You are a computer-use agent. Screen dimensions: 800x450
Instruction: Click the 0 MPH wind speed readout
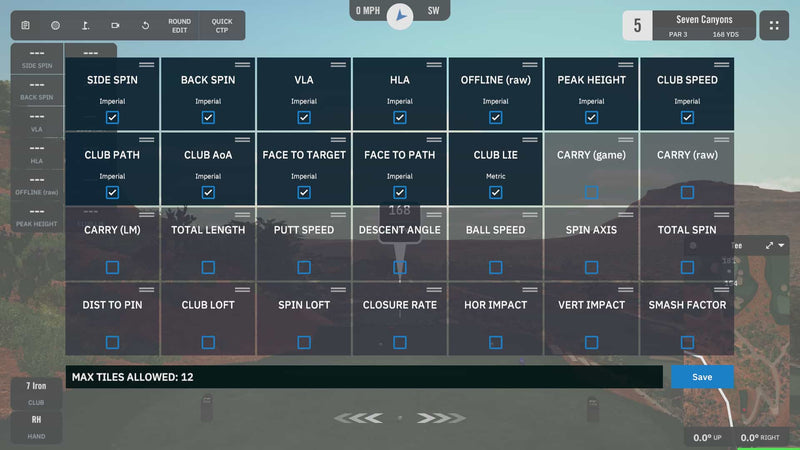click(368, 11)
